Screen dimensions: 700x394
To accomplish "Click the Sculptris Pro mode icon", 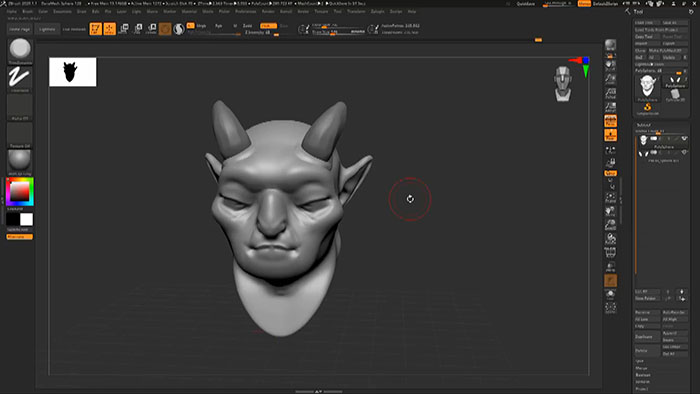I will 179,29.
